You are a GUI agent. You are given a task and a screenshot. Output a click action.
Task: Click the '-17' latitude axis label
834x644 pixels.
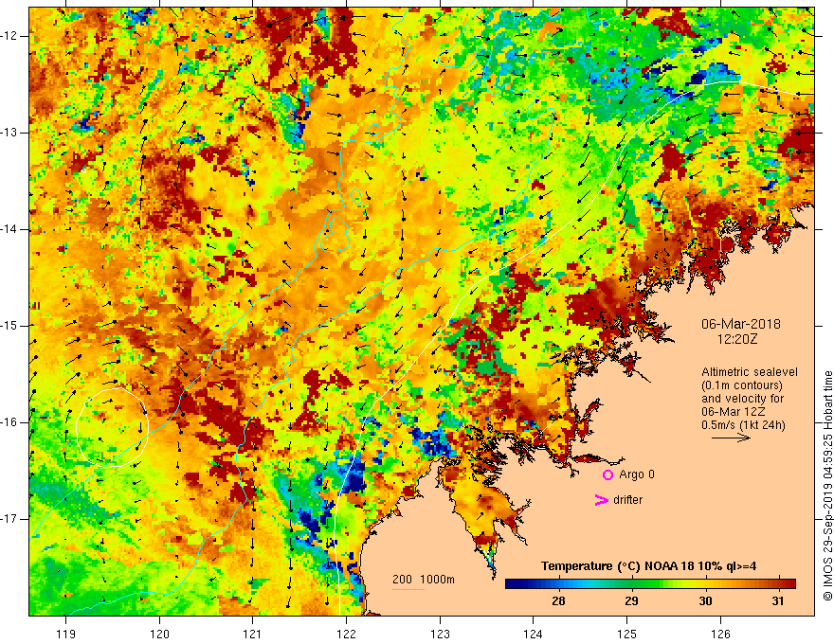[x=10, y=519]
